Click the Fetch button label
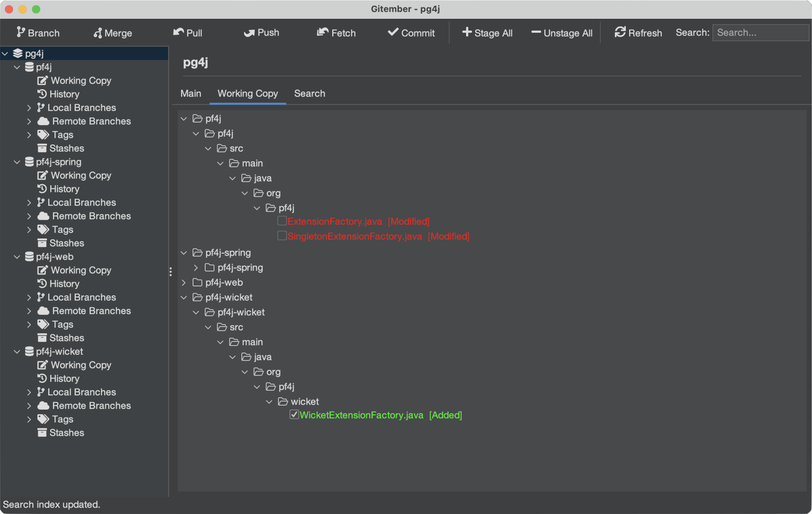 pos(343,33)
